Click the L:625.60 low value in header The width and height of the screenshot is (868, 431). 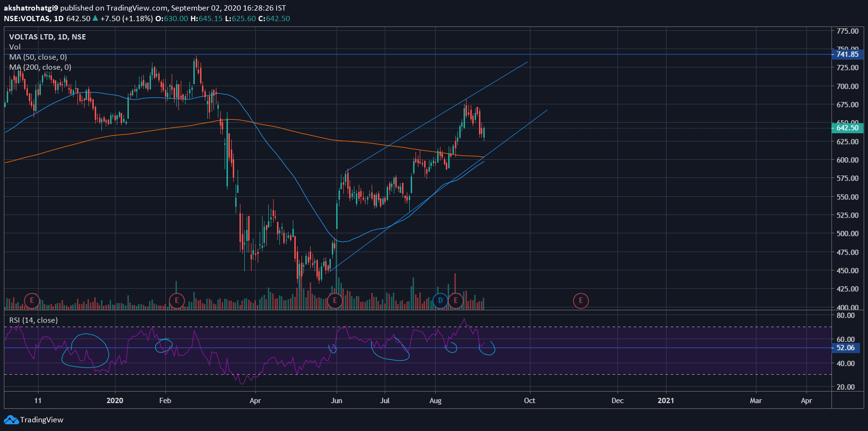tap(240, 19)
